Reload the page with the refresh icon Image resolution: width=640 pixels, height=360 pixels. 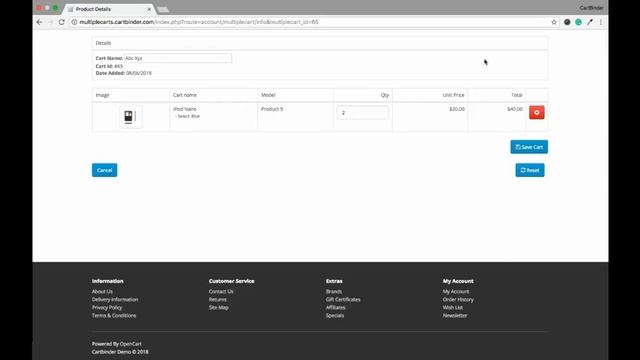[62, 22]
